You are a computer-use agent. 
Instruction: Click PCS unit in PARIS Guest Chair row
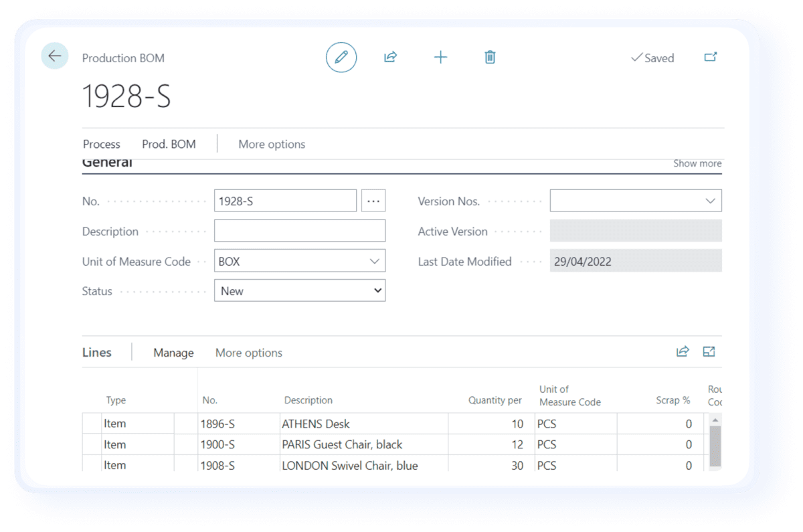tap(575, 444)
